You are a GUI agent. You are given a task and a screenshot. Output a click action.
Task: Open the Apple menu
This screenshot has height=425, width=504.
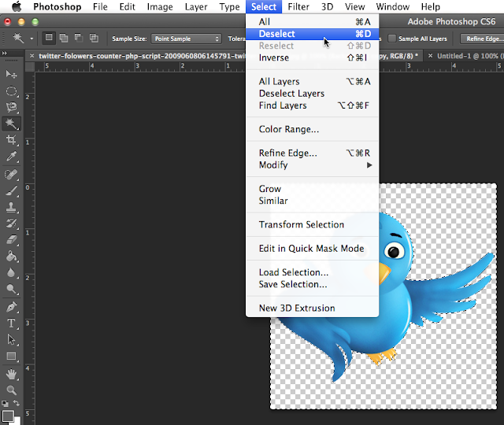pyautogui.click(x=16, y=6)
